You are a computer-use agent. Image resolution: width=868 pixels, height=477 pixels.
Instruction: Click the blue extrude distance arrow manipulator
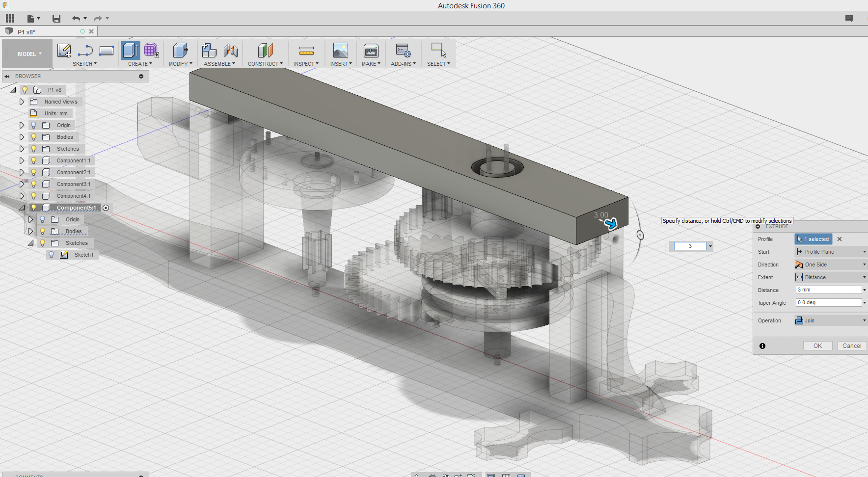point(610,224)
